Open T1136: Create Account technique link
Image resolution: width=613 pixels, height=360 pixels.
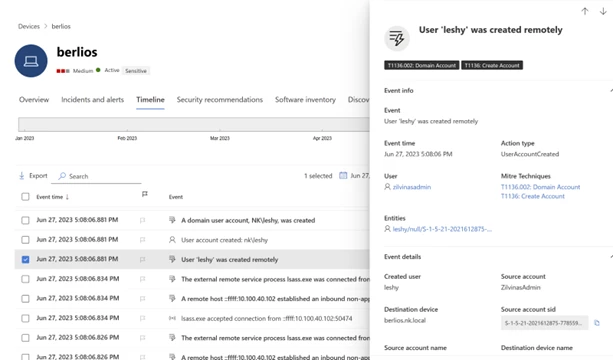tap(532, 196)
